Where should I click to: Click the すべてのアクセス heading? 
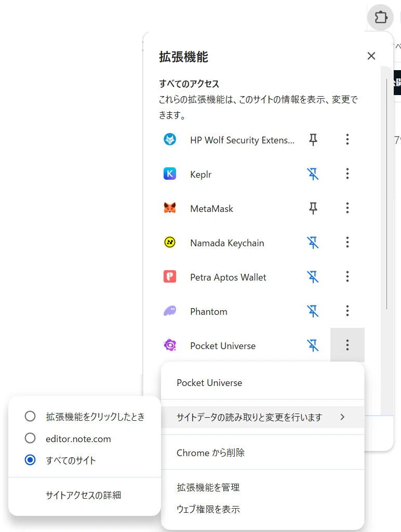pos(189,84)
